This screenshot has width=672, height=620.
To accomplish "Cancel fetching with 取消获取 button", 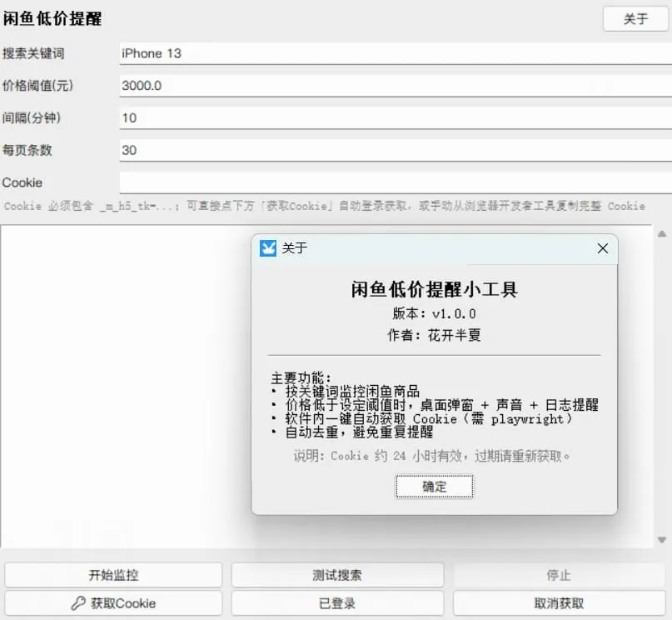I will pos(559,603).
